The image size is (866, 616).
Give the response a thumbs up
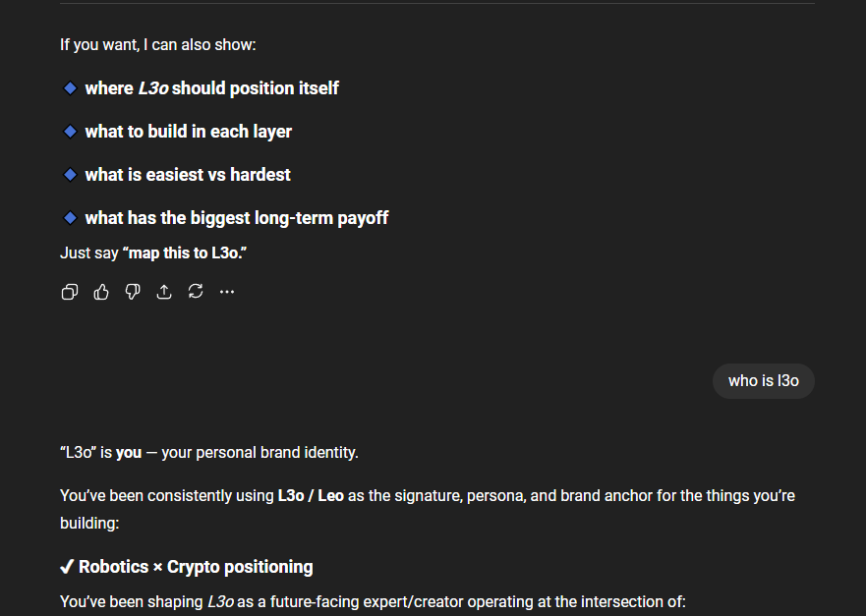tap(101, 292)
